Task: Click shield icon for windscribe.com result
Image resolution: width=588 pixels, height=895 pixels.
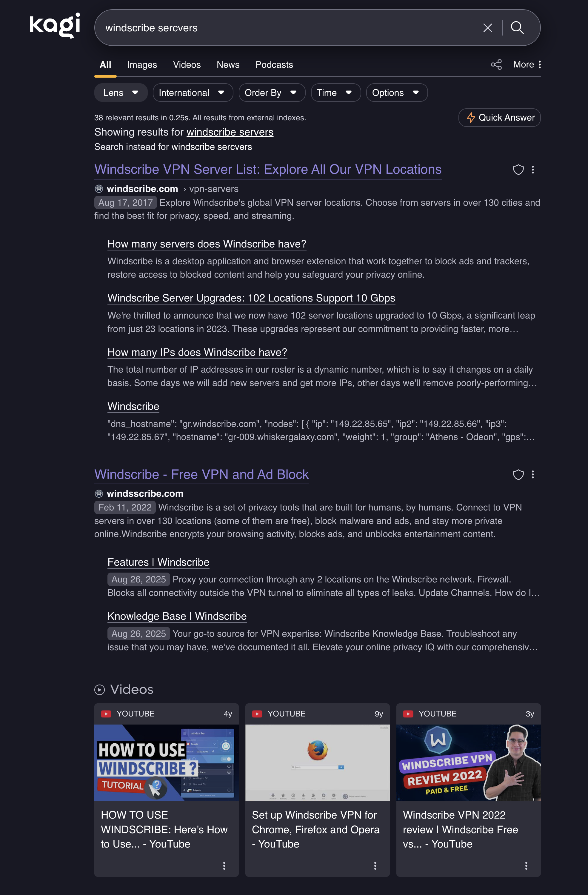Action: click(x=518, y=170)
